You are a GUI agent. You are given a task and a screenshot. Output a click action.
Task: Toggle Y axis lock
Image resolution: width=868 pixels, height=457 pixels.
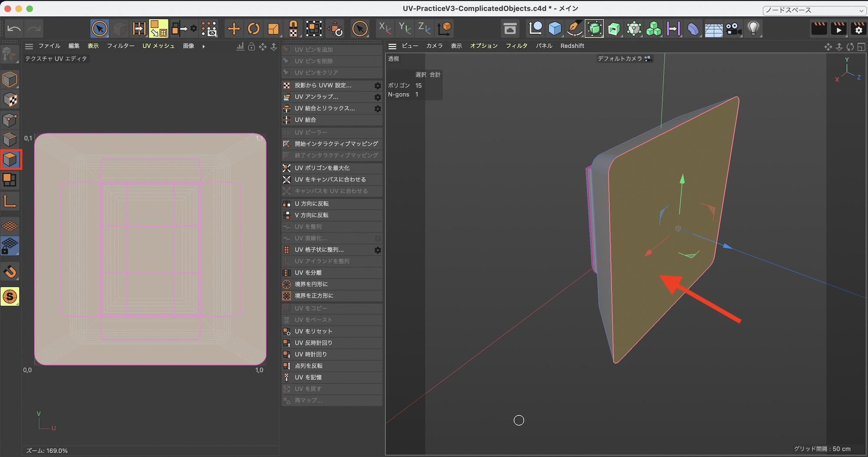404,28
